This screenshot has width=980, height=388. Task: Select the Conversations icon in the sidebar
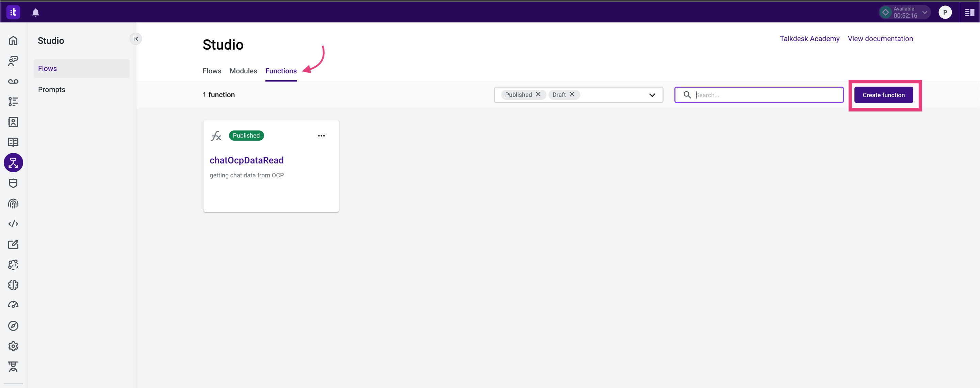13,61
